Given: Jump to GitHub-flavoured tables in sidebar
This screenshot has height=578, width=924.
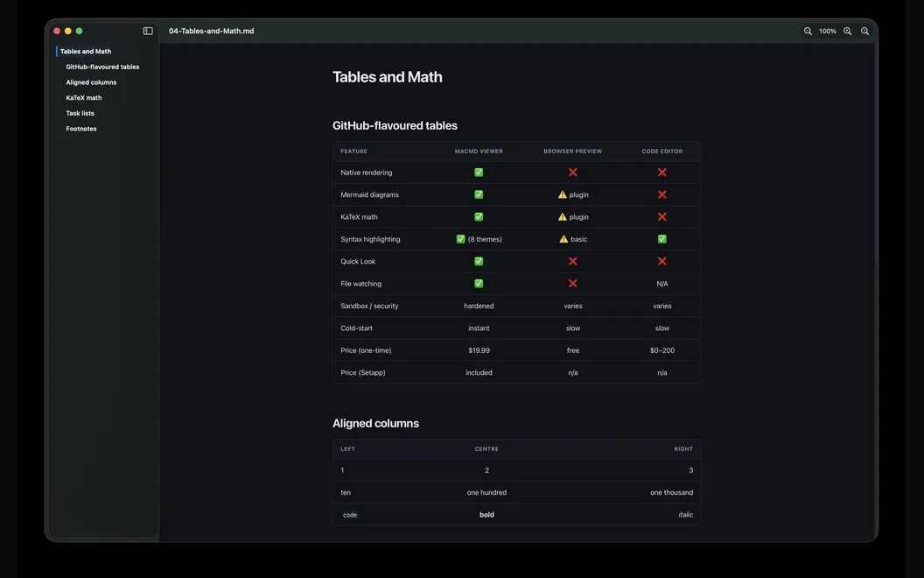Looking at the screenshot, I should [102, 67].
